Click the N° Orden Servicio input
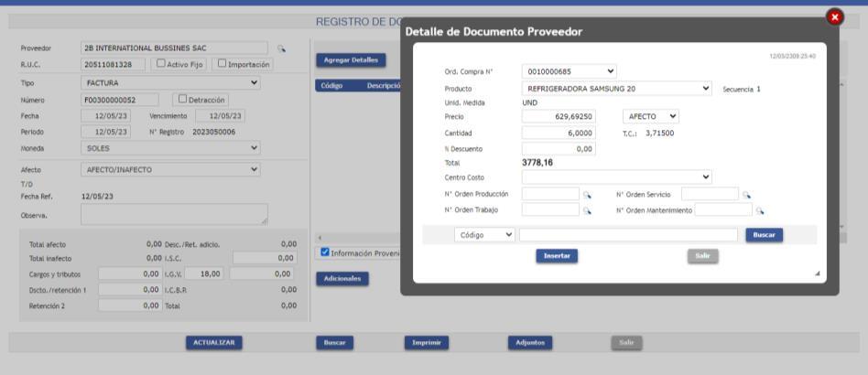 click(x=710, y=194)
